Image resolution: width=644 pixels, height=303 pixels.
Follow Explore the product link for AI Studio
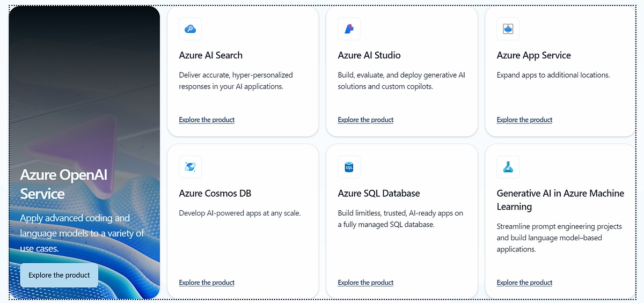click(x=365, y=120)
